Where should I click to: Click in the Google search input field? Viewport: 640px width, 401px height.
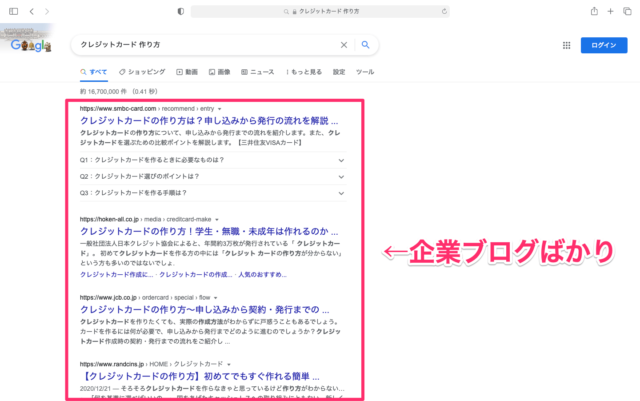point(206,45)
